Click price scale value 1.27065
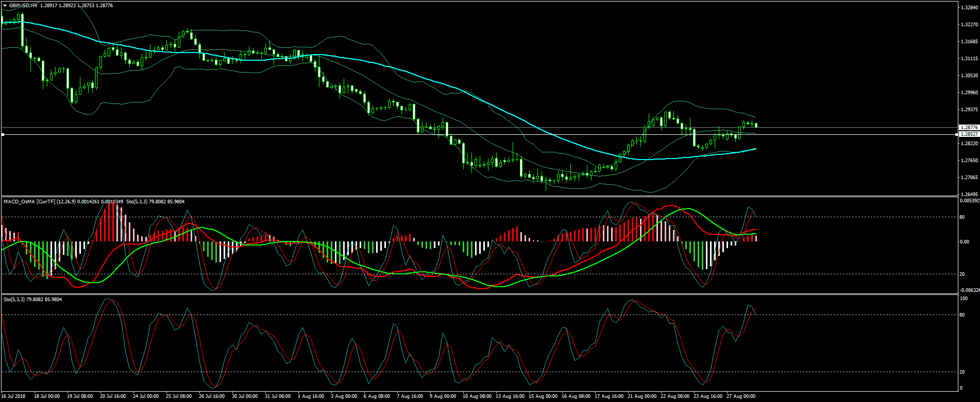The image size is (980, 402). (969, 178)
